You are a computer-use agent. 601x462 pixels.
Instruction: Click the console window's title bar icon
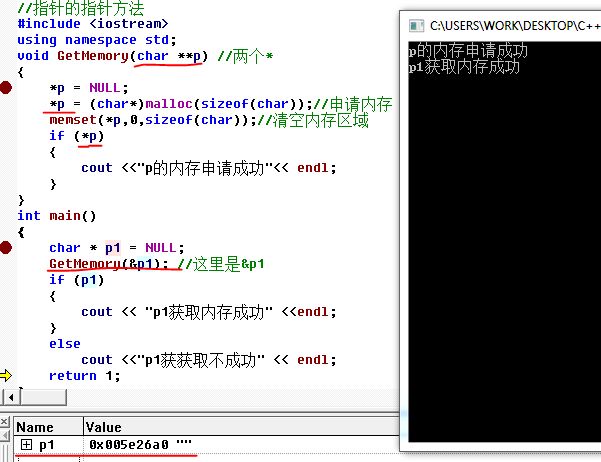coord(416,26)
